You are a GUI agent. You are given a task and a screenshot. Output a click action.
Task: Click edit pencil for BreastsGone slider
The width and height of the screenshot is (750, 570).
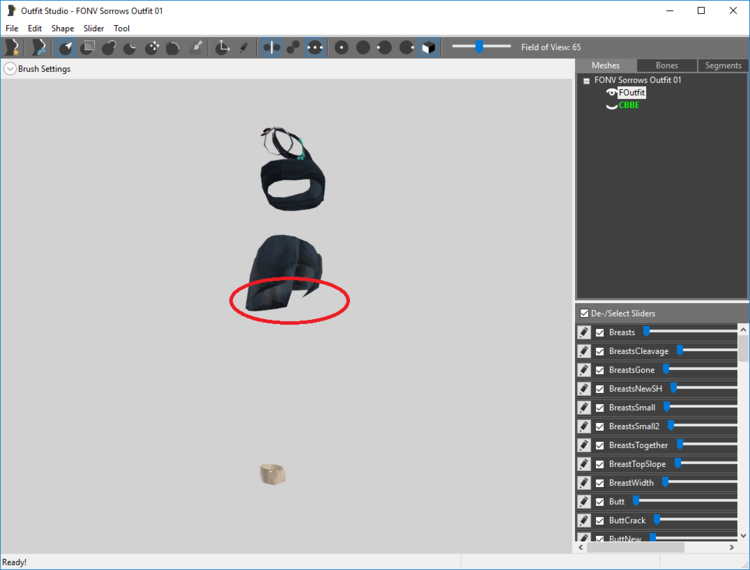(x=584, y=370)
